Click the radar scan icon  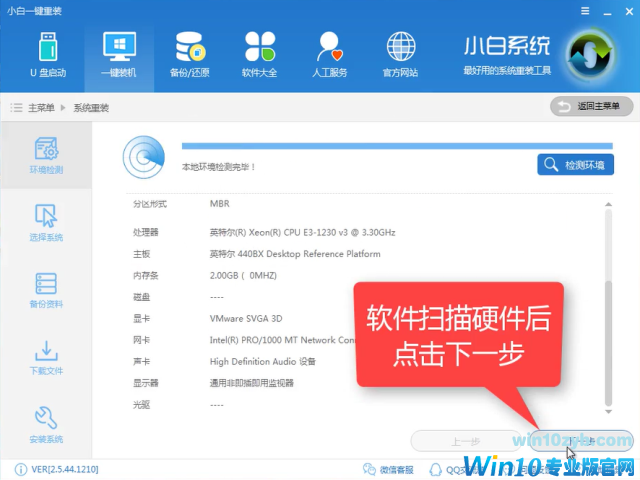coord(144,157)
